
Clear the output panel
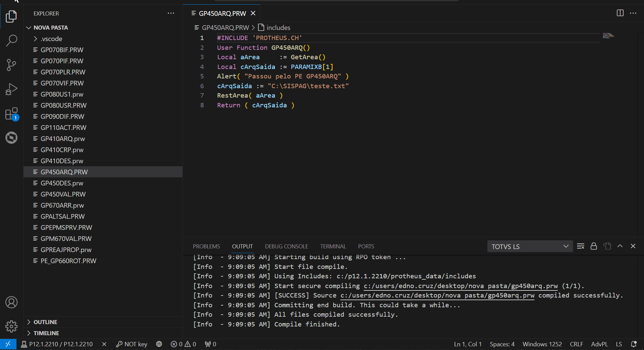[580, 246]
